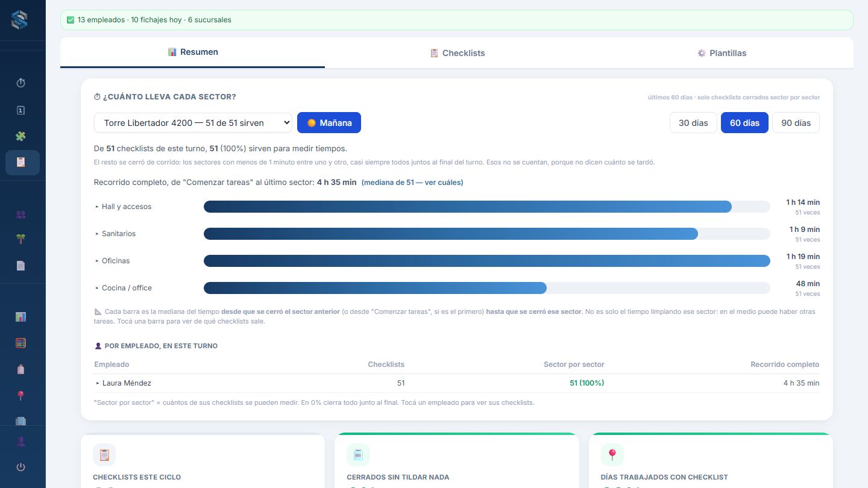
Task: Click the Oficinas progress bar
Action: tap(487, 261)
